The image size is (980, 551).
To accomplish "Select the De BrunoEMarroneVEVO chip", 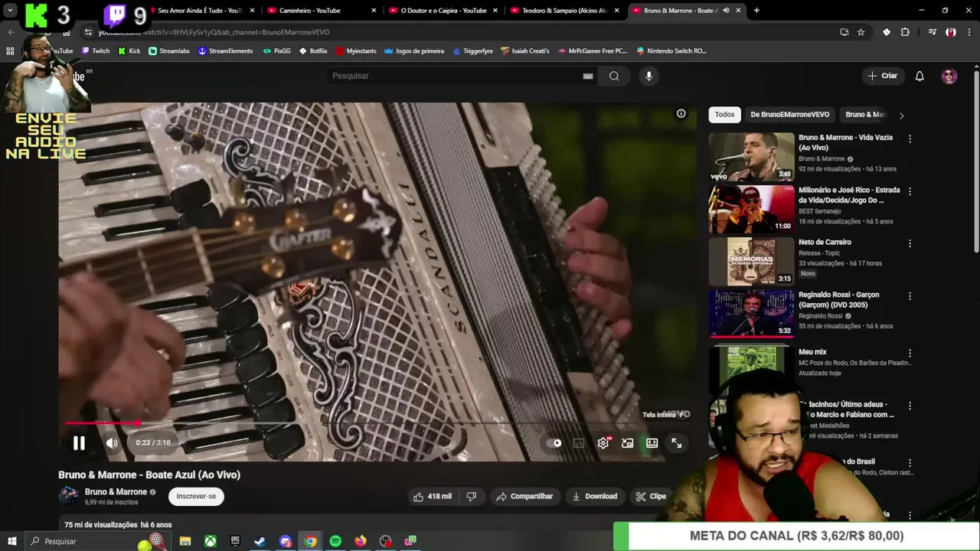I will click(x=789, y=115).
